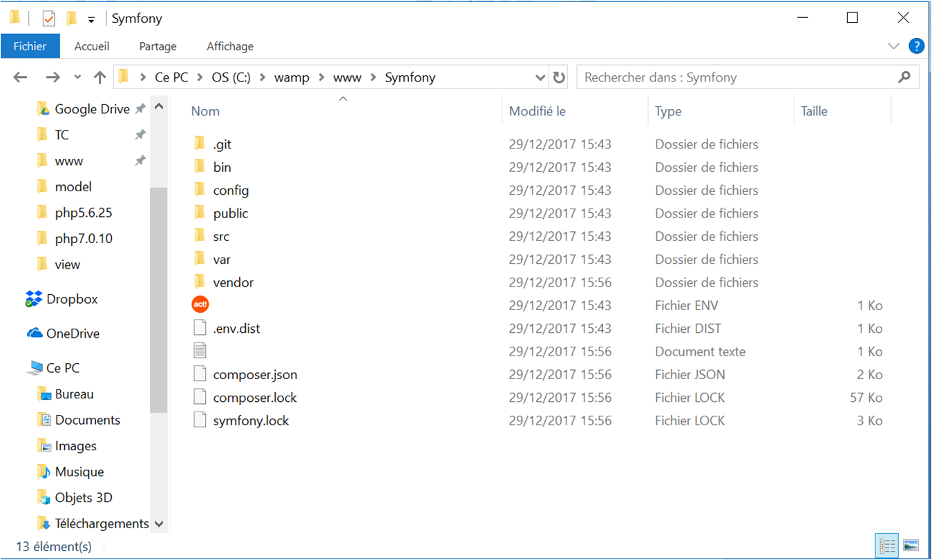The width and height of the screenshot is (932, 560).
Task: Click the Back navigation arrow
Action: point(20,77)
